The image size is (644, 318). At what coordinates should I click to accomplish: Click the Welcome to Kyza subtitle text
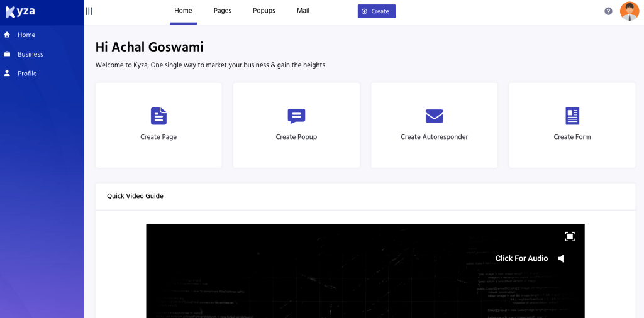(x=210, y=65)
